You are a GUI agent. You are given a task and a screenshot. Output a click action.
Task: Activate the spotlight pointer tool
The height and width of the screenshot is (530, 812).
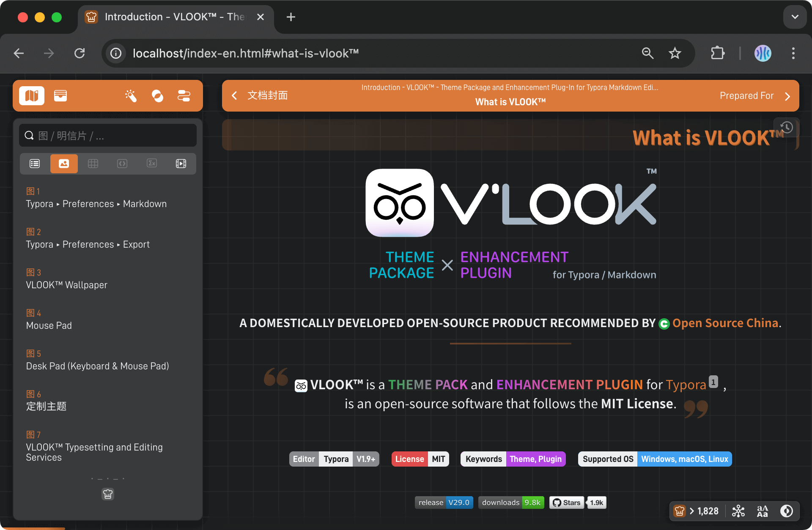click(131, 96)
